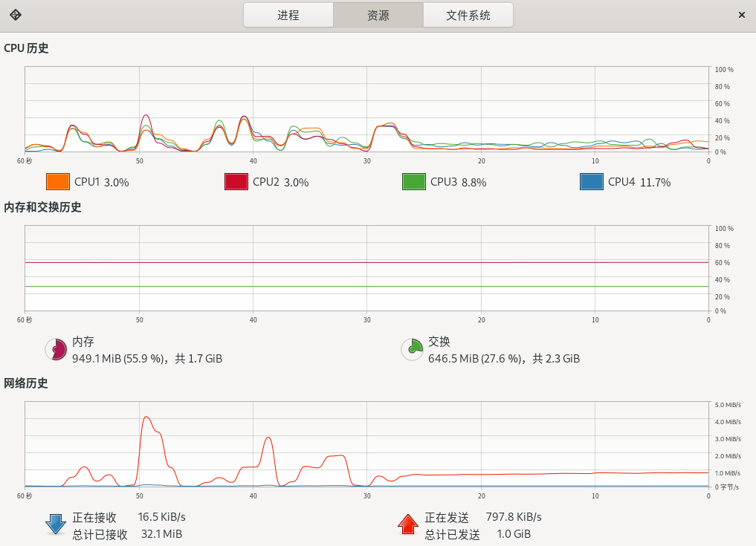
Task: Click inside the CPU history graph
Action: tap(366, 109)
